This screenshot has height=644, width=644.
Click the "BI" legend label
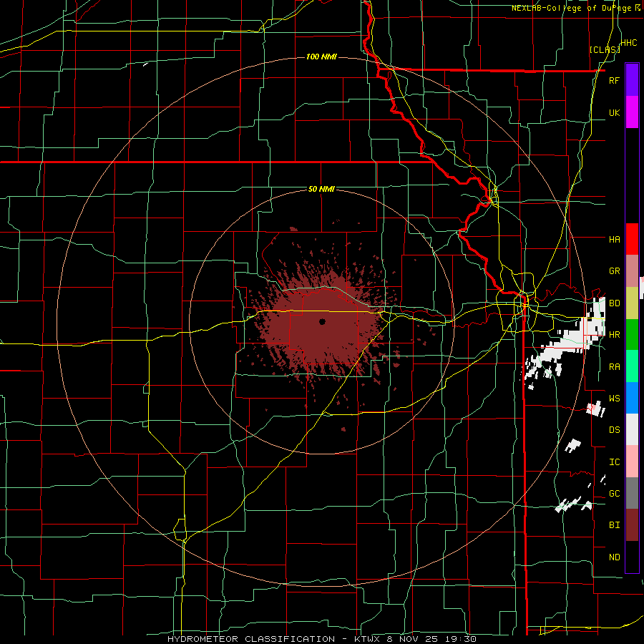point(614,525)
